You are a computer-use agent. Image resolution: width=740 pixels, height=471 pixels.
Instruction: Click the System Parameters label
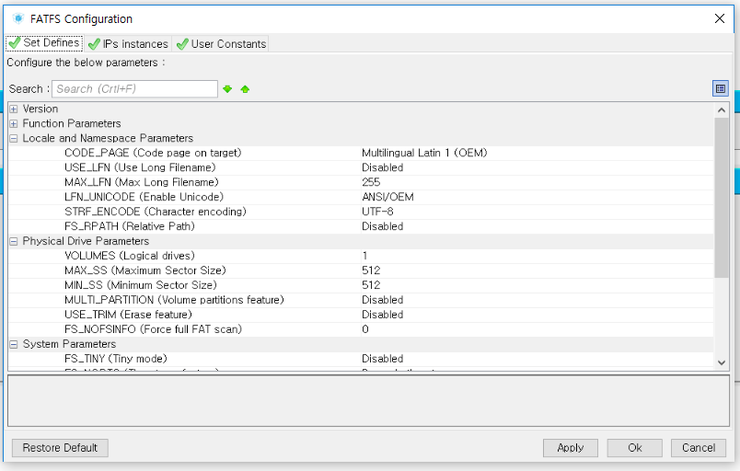coord(69,344)
